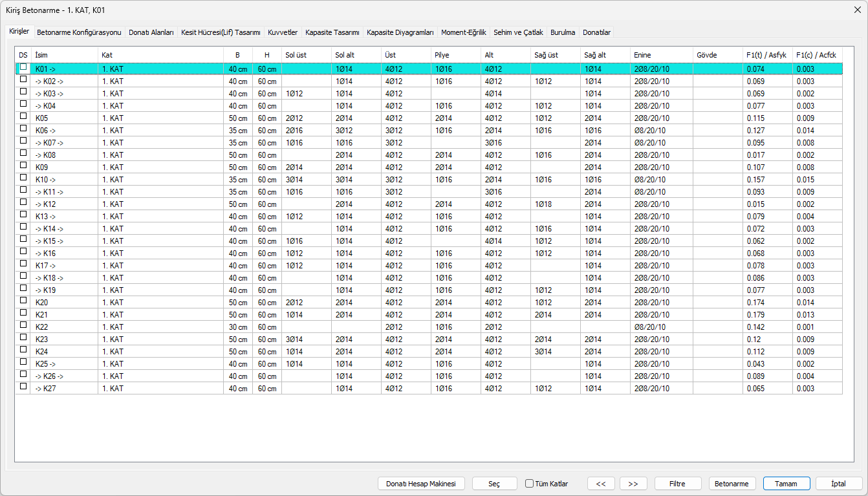Enable the Tüm Katlar checkbox
Image resolution: width=868 pixels, height=496 pixels.
530,484
